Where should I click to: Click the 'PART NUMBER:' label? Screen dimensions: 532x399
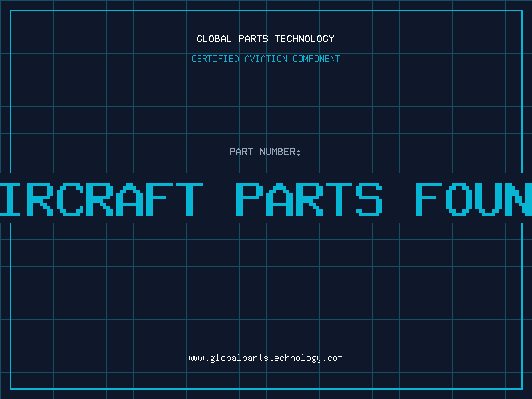[265, 152]
